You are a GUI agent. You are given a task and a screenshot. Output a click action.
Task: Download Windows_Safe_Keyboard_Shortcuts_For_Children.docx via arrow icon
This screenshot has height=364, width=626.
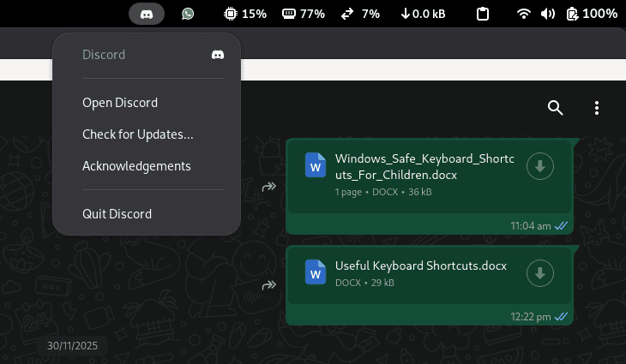click(539, 166)
